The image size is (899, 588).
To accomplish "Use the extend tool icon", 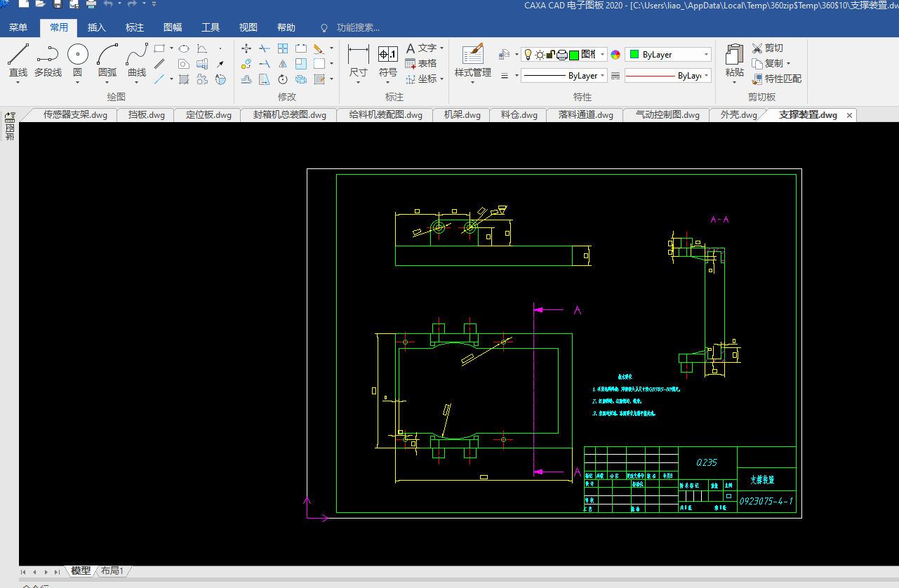I will click(x=265, y=64).
